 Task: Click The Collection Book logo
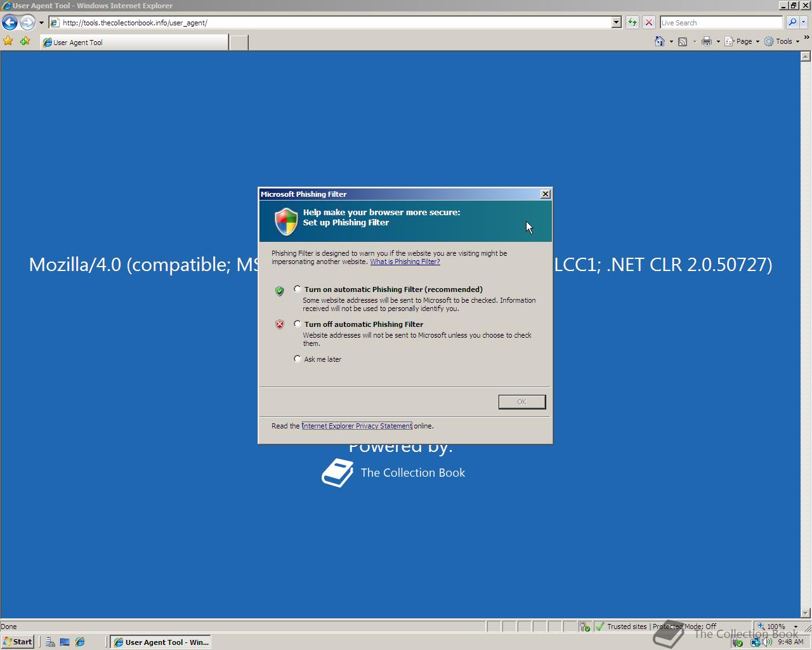pos(393,473)
